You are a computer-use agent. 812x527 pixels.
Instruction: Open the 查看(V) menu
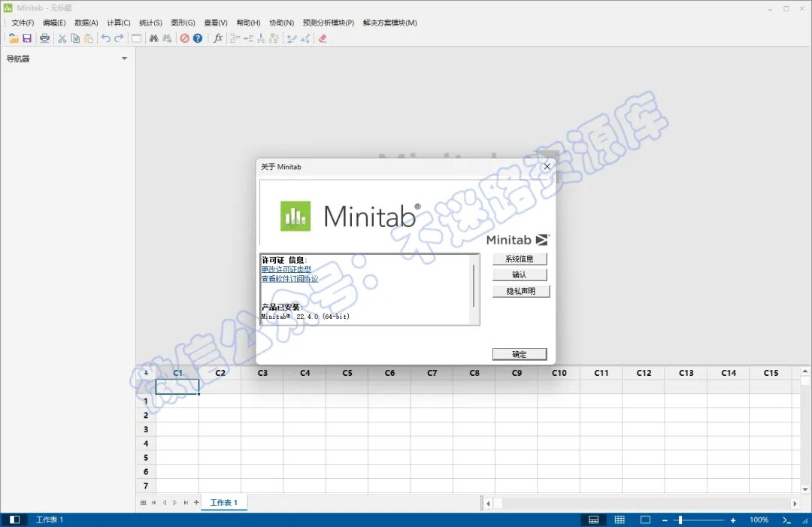pyautogui.click(x=216, y=23)
